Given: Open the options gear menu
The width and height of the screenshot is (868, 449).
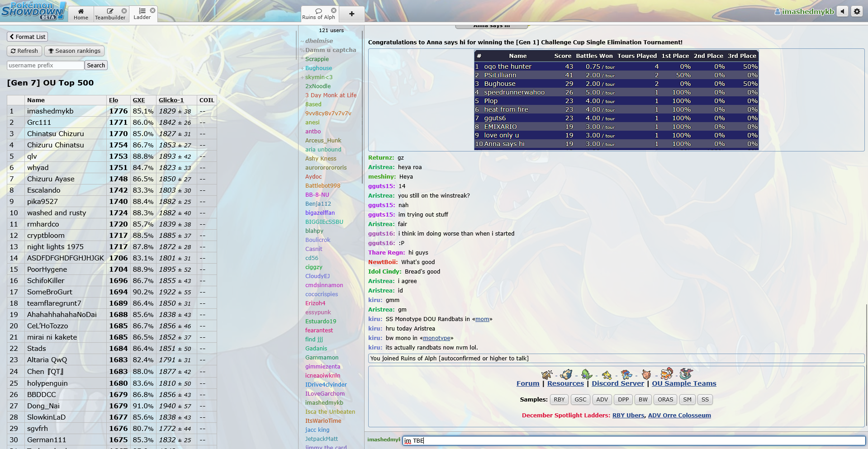Looking at the screenshot, I should pos(857,11).
